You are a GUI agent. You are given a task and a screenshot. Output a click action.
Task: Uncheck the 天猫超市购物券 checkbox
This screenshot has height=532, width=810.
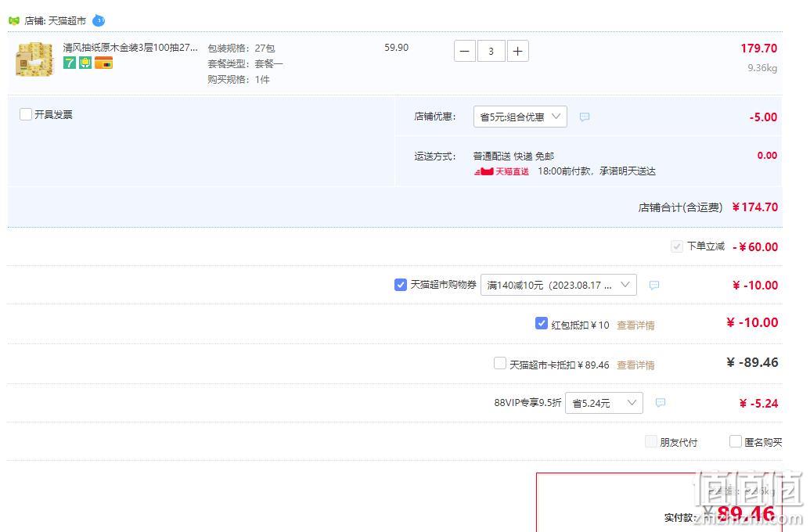coord(401,285)
